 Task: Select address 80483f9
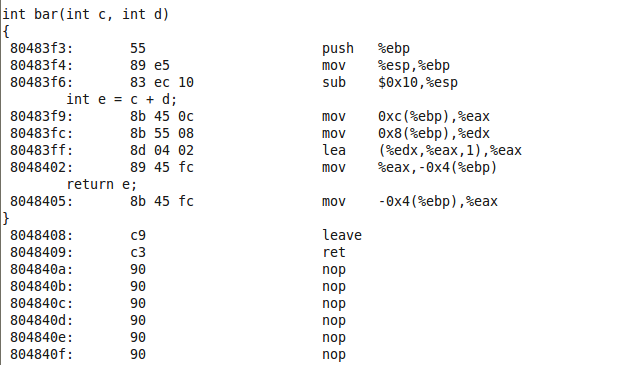(41, 117)
